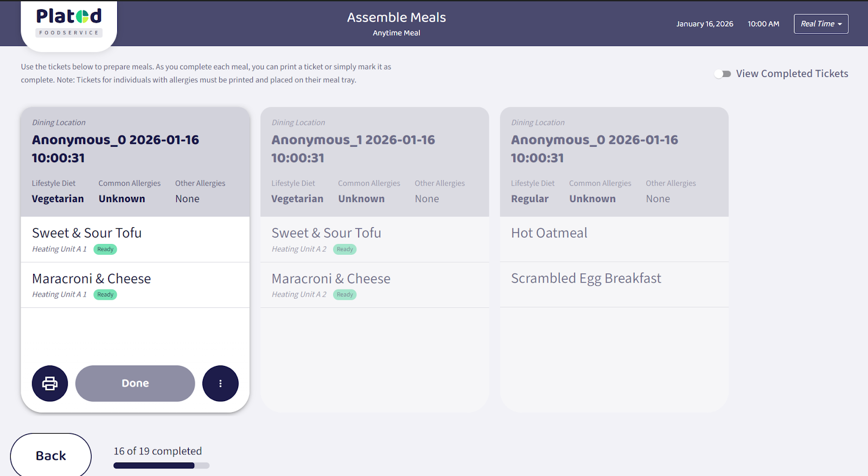Toggle View Completed Tickets switch

[723, 74]
